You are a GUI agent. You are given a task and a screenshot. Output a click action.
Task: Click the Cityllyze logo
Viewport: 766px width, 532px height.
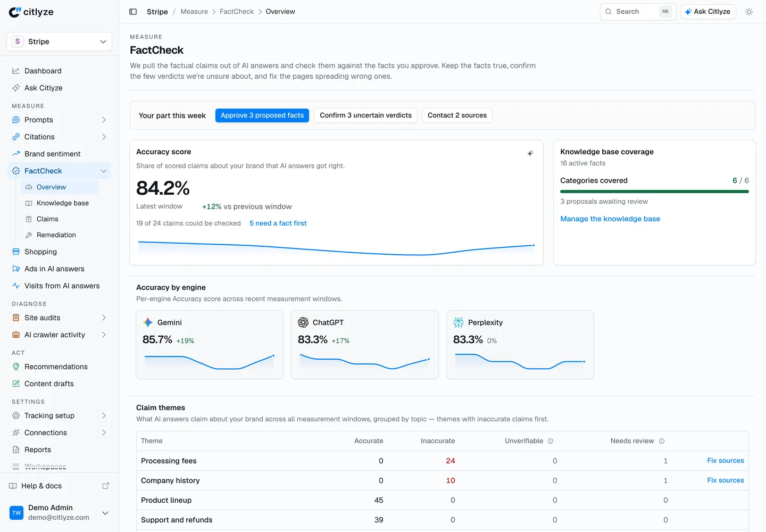point(31,12)
